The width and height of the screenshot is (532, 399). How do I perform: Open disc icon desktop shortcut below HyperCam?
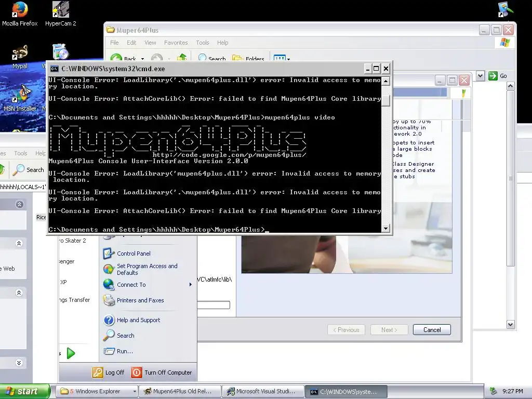point(60,52)
